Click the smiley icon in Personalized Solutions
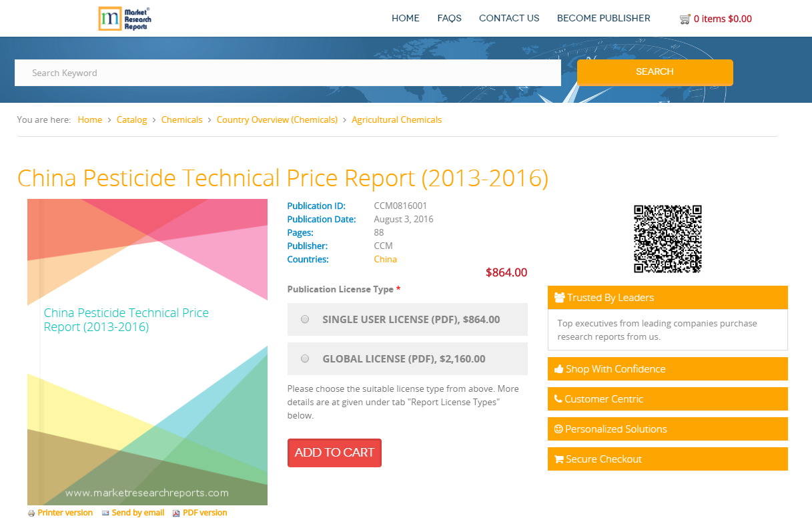 click(x=558, y=429)
